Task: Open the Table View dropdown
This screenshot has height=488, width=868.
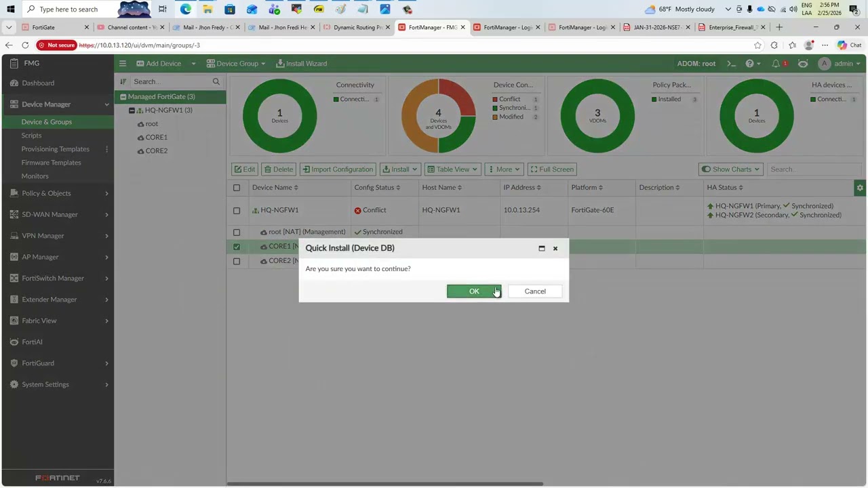Action: point(452,169)
